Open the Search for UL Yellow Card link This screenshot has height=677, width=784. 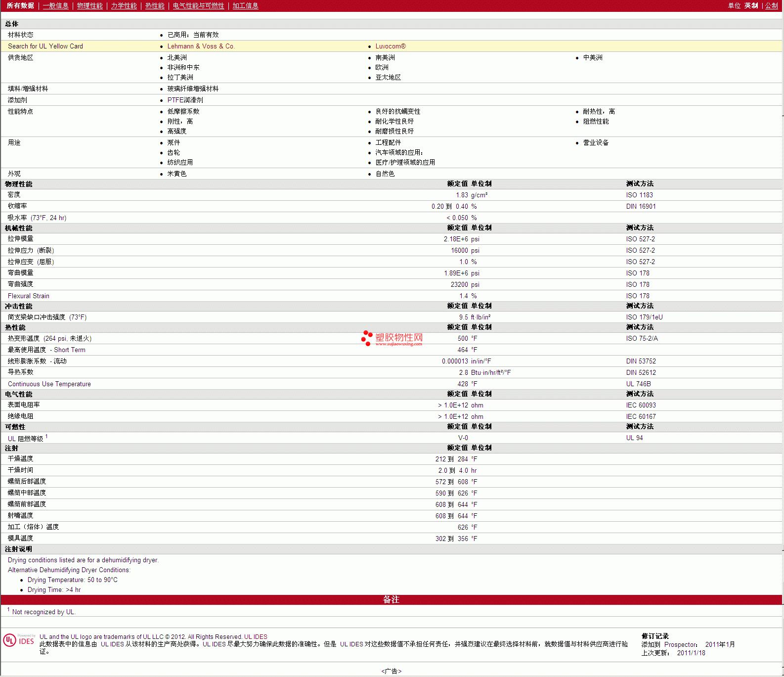45,46
